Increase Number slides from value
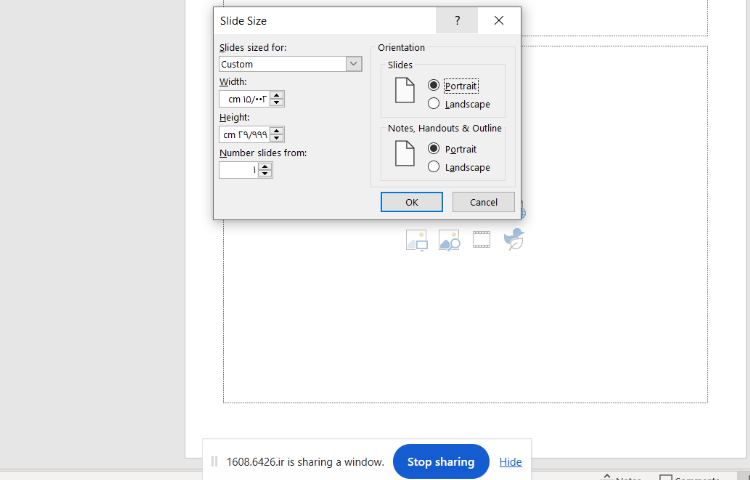 (x=265, y=166)
